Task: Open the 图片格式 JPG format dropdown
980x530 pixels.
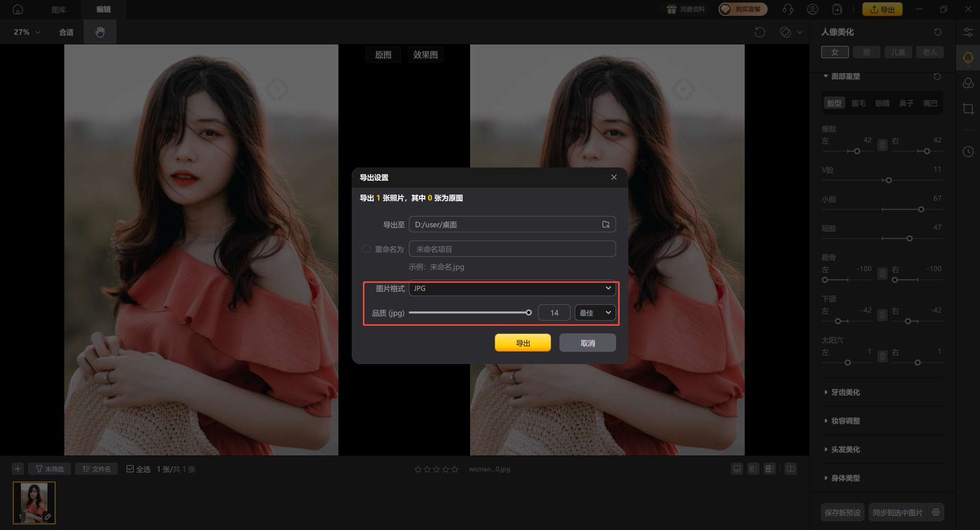Action: [x=512, y=288]
